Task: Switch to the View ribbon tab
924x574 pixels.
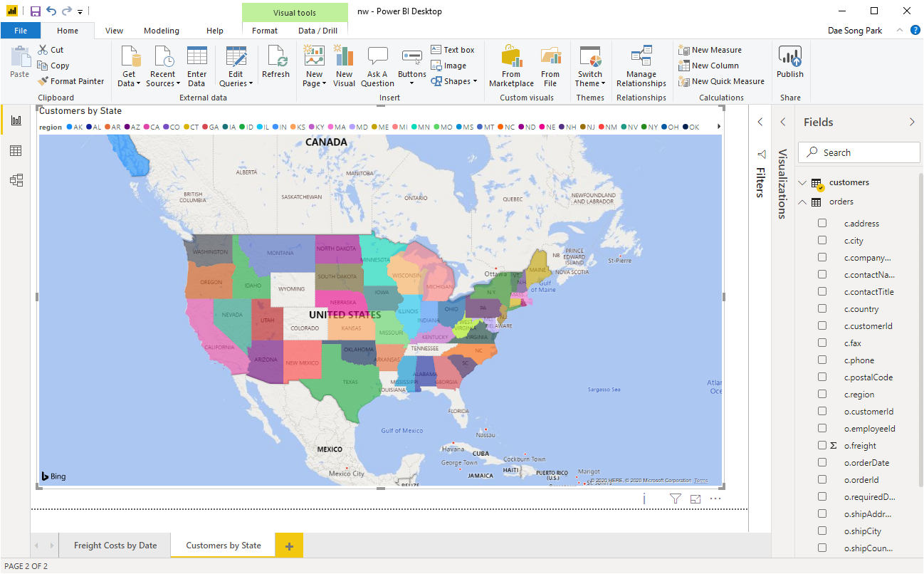Action: pos(114,31)
